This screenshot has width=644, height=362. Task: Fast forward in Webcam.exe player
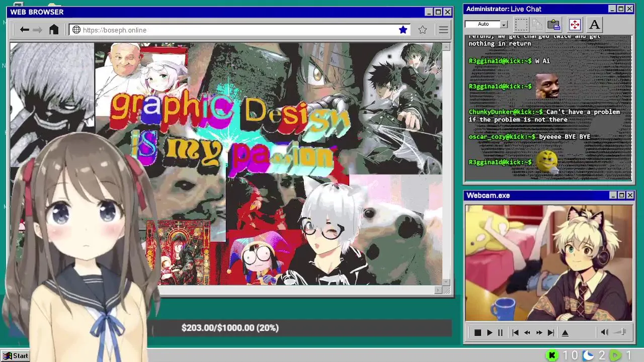pyautogui.click(x=539, y=333)
